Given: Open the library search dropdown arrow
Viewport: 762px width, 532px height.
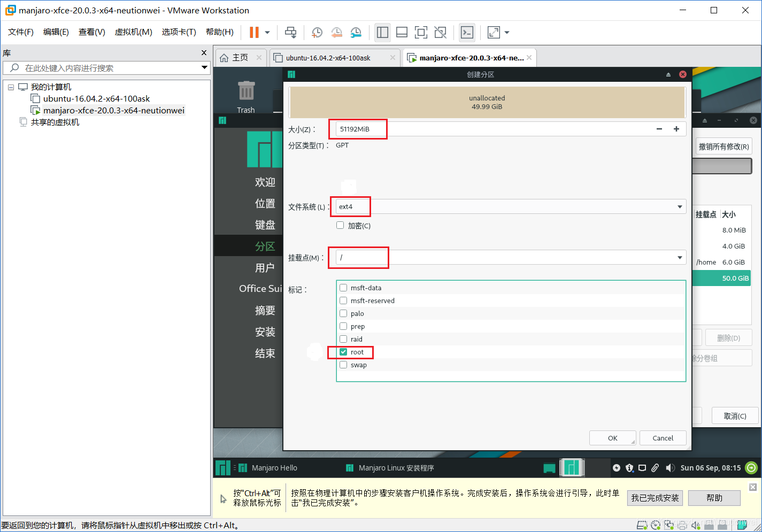Looking at the screenshot, I should coord(204,67).
